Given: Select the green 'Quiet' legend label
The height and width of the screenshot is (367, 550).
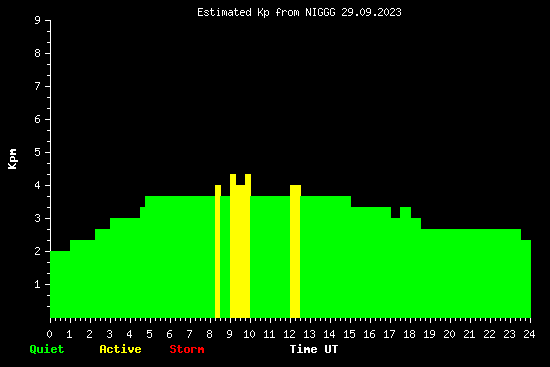Looking at the screenshot, I should [47, 349].
